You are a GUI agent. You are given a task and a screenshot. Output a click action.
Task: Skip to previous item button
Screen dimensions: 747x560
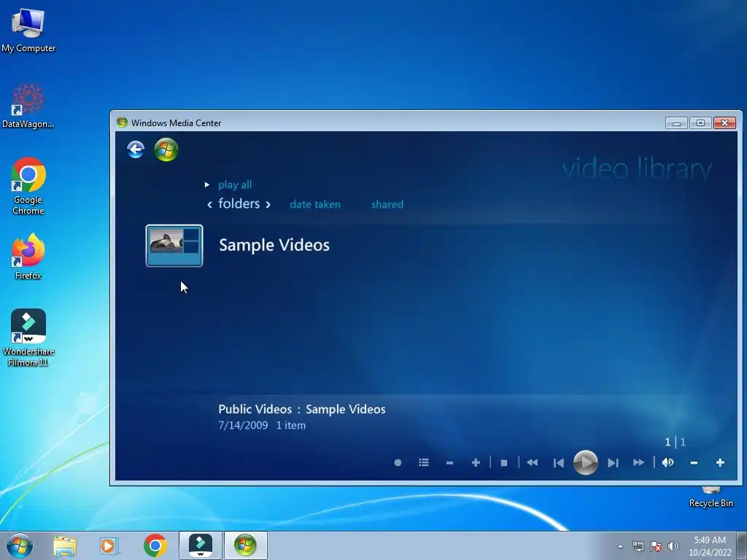[558, 463]
